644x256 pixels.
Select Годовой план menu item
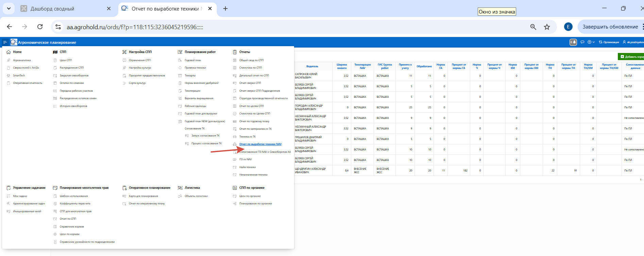click(x=193, y=60)
